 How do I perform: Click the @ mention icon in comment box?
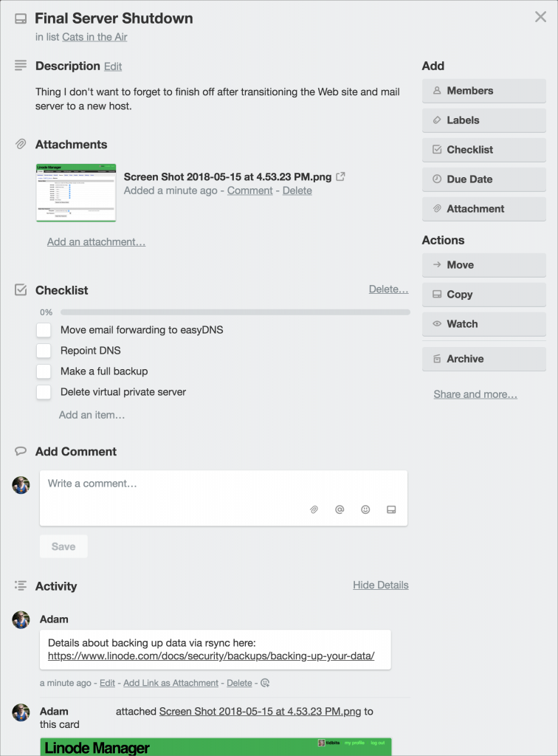click(x=340, y=509)
